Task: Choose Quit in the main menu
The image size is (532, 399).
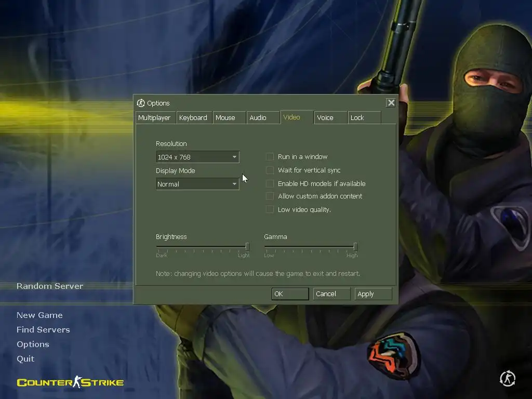Action: [x=25, y=359]
